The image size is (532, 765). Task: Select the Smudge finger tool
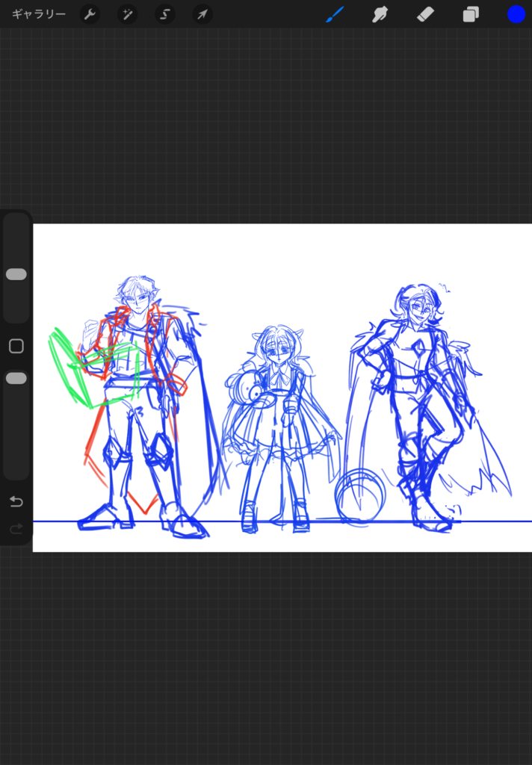click(x=380, y=14)
